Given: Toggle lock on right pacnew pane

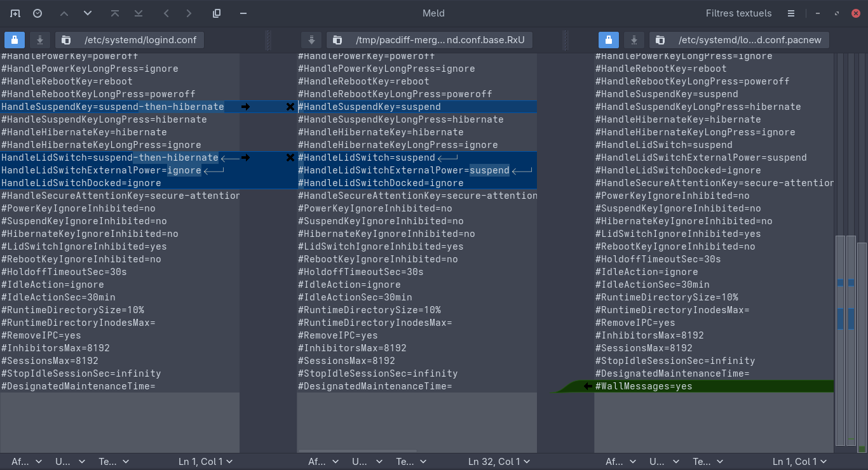Looking at the screenshot, I should point(609,40).
